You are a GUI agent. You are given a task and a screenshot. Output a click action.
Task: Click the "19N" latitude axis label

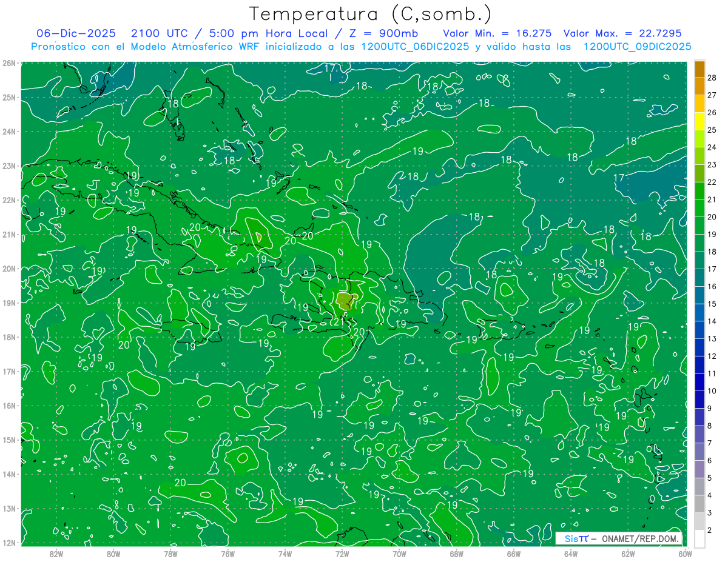tap(9, 303)
